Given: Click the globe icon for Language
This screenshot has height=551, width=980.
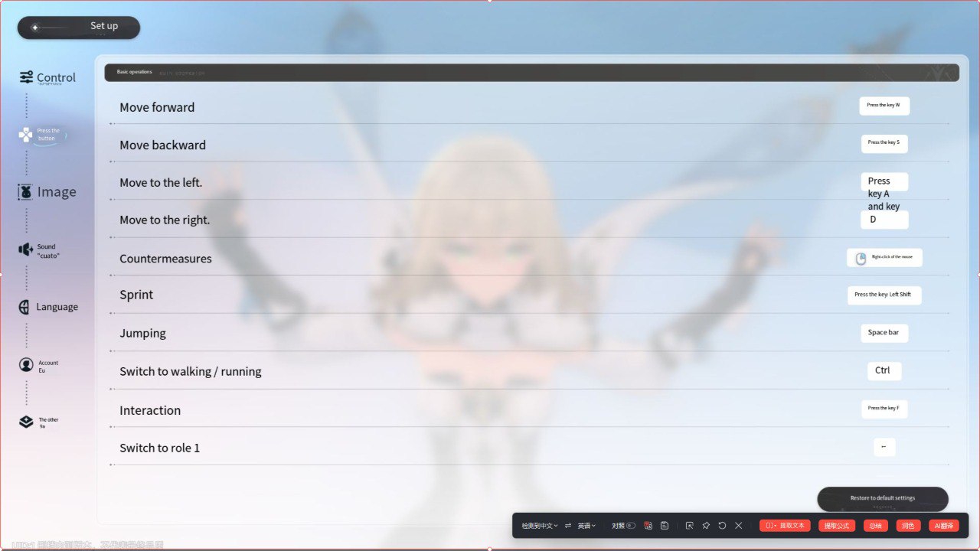Looking at the screenshot, I should pos(25,307).
